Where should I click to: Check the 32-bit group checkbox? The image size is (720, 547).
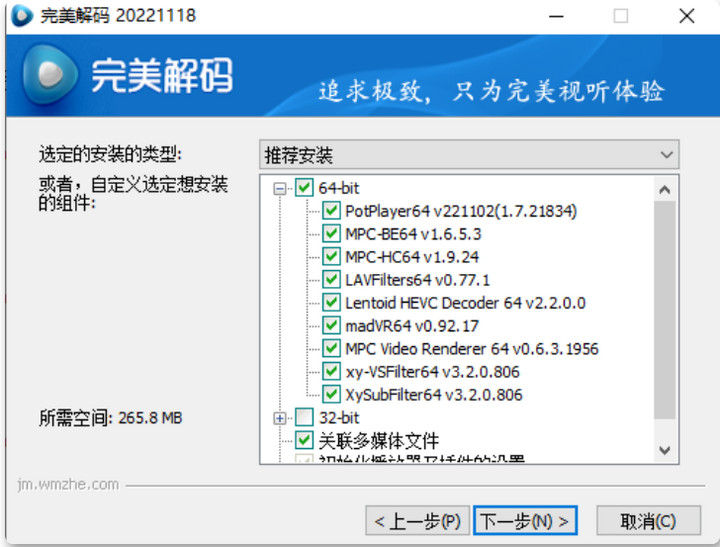(x=304, y=417)
